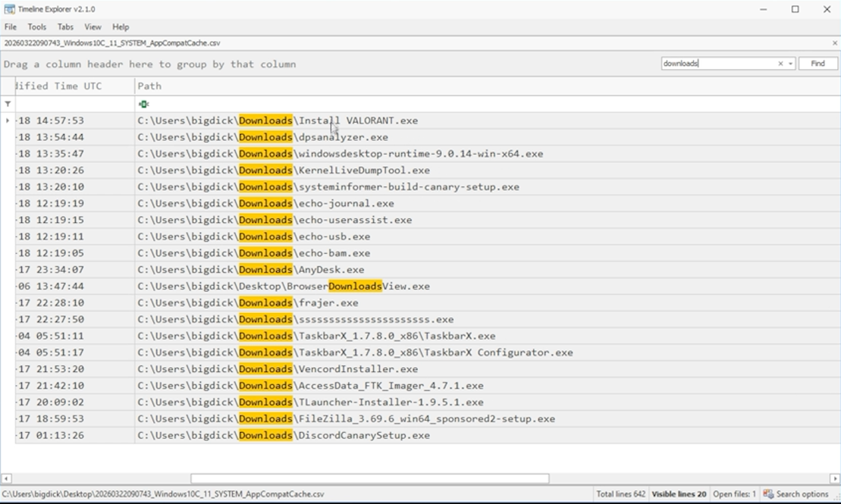The width and height of the screenshot is (841, 504).
Task: Click the 01:13:26 modified time cell
Action: point(74,435)
